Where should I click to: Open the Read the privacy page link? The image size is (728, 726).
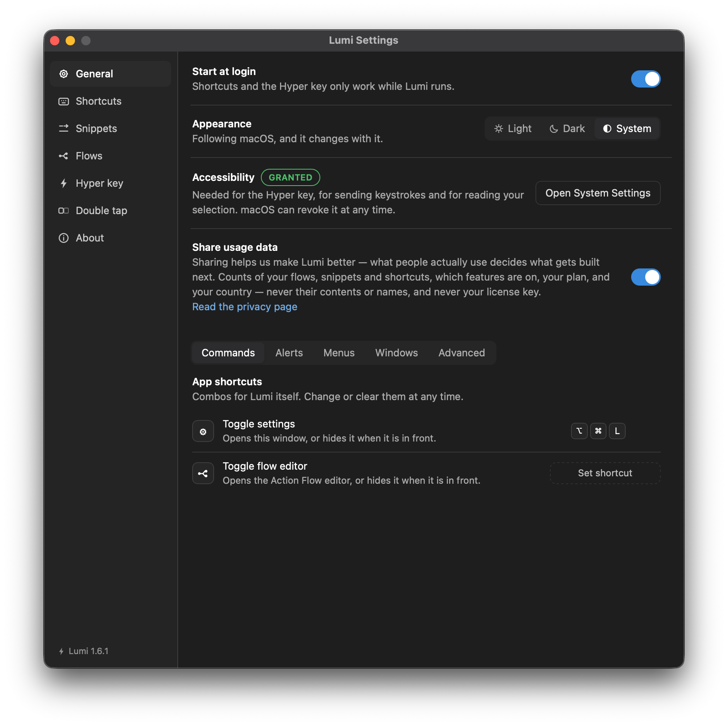pyautogui.click(x=244, y=307)
